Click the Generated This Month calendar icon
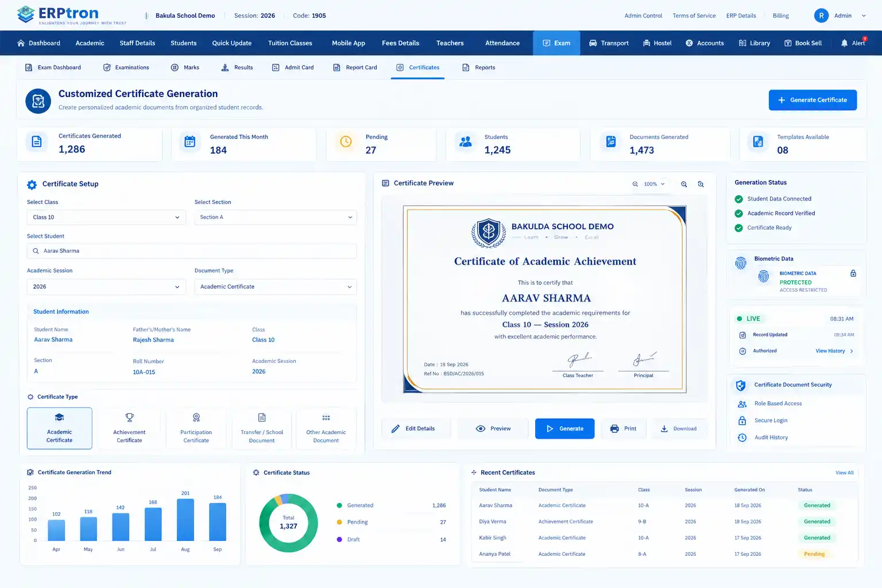Image resolution: width=882 pixels, height=588 pixels. click(x=190, y=142)
